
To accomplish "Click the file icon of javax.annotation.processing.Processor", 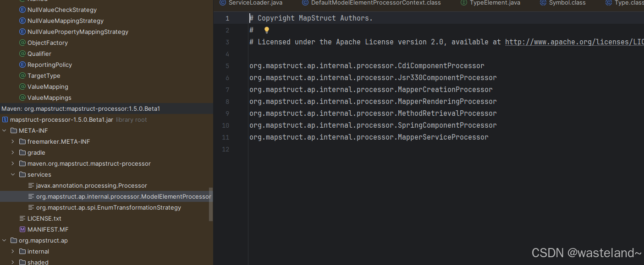I will pos(31,185).
